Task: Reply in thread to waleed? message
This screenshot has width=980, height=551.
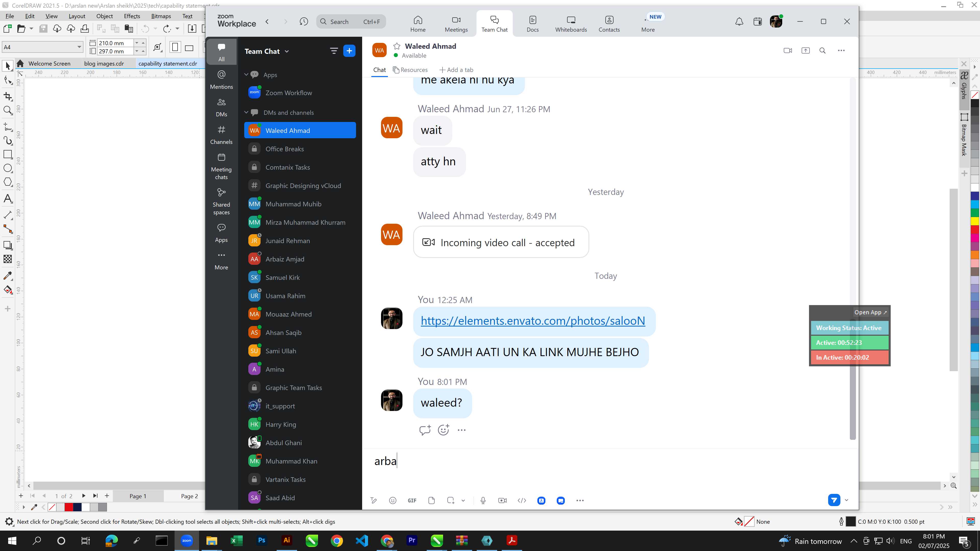Action: 425,430
